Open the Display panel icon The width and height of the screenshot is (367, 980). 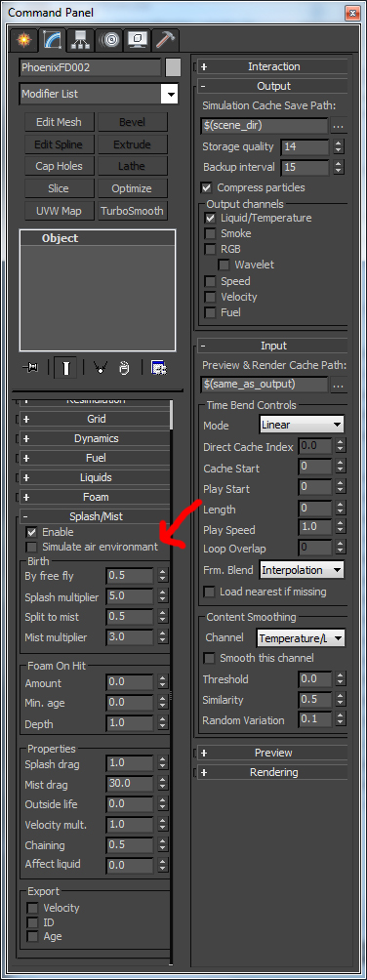click(x=138, y=41)
